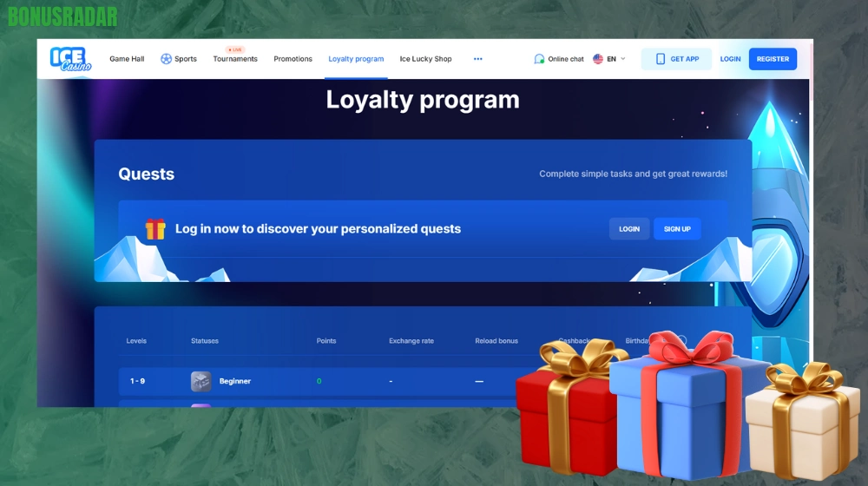Go to the Promotions page
This screenshot has height=486, width=868.
tap(293, 59)
